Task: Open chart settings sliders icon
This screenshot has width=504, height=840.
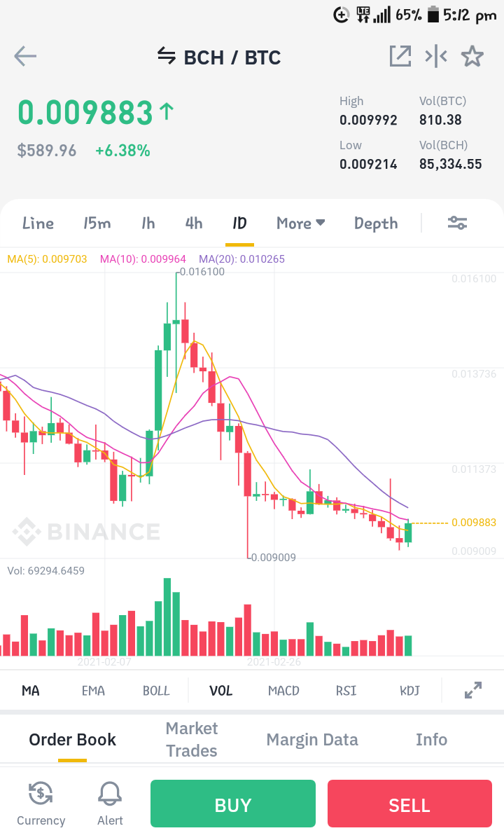Action: pyautogui.click(x=458, y=223)
